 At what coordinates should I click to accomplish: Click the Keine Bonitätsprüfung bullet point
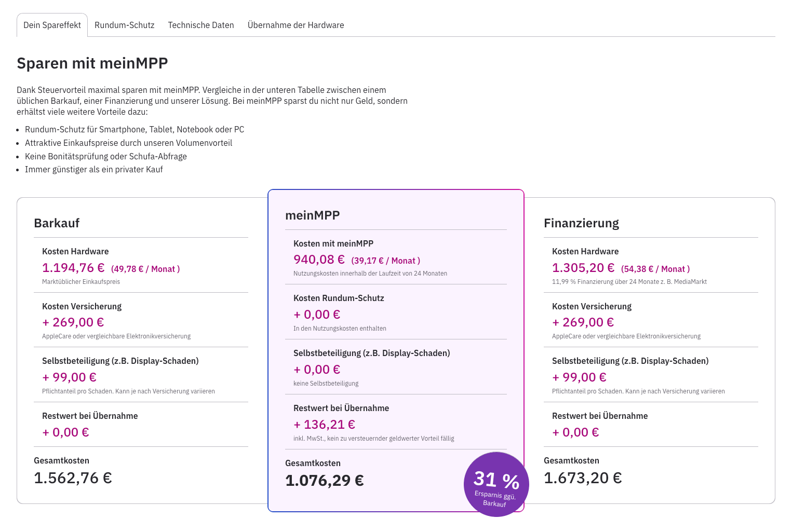[106, 156]
